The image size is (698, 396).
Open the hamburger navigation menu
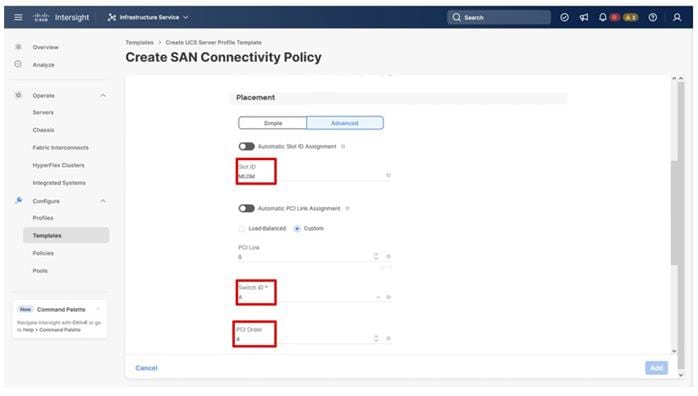tap(18, 17)
